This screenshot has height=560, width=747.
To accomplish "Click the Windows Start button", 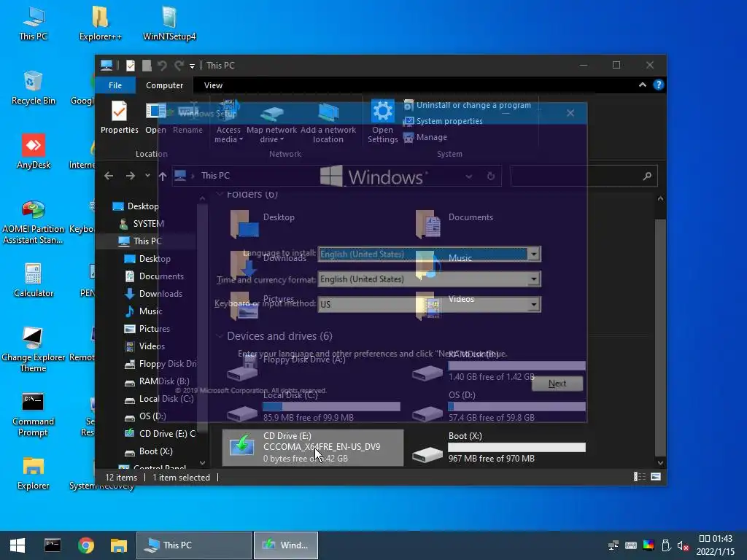I will point(18,545).
